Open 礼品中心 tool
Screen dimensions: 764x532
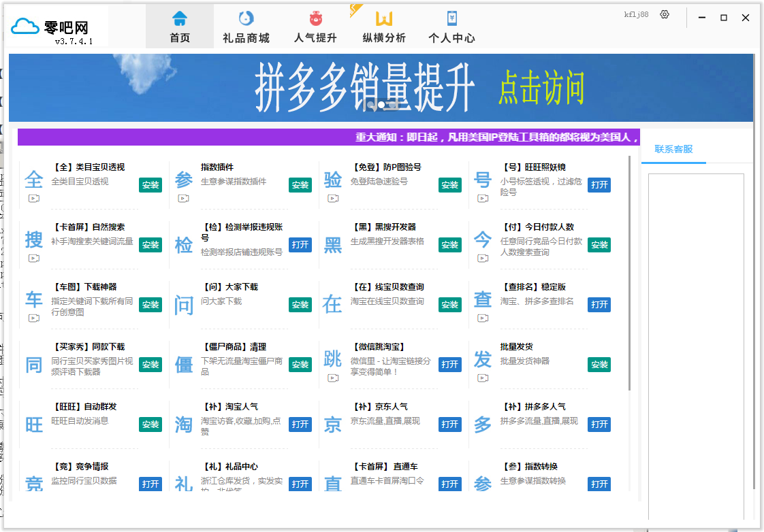click(300, 484)
